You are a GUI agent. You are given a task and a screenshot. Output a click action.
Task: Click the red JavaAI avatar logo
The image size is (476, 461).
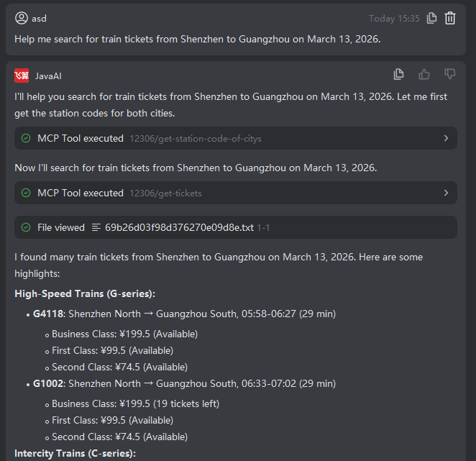(22, 76)
